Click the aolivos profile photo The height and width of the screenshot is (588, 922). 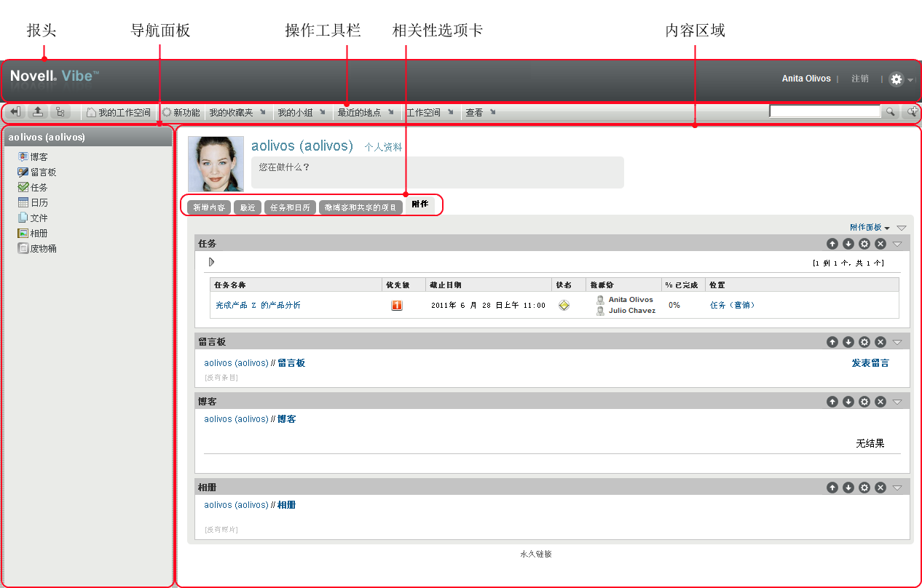pyautogui.click(x=216, y=164)
